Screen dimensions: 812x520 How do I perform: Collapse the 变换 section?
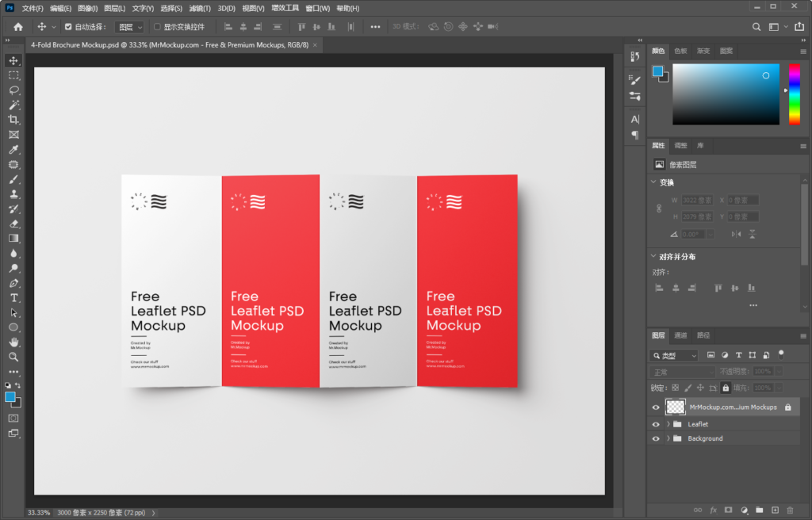coord(653,182)
